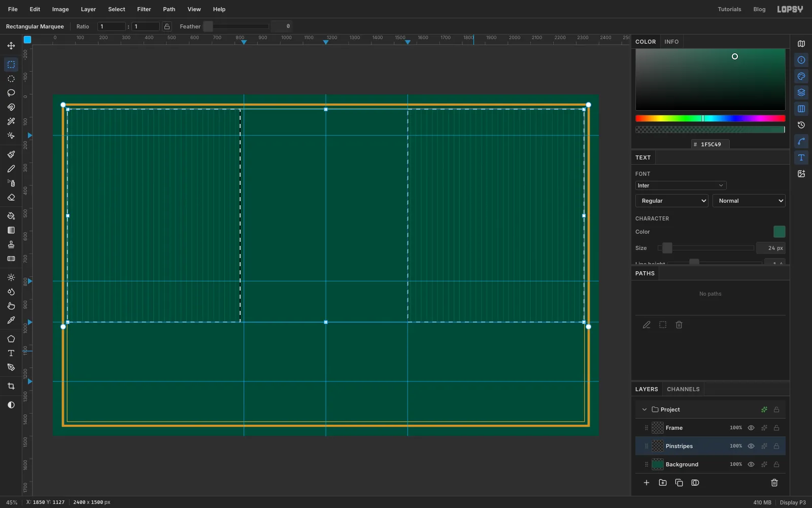
Task: Select the Pinstripes layer
Action: (x=710, y=446)
